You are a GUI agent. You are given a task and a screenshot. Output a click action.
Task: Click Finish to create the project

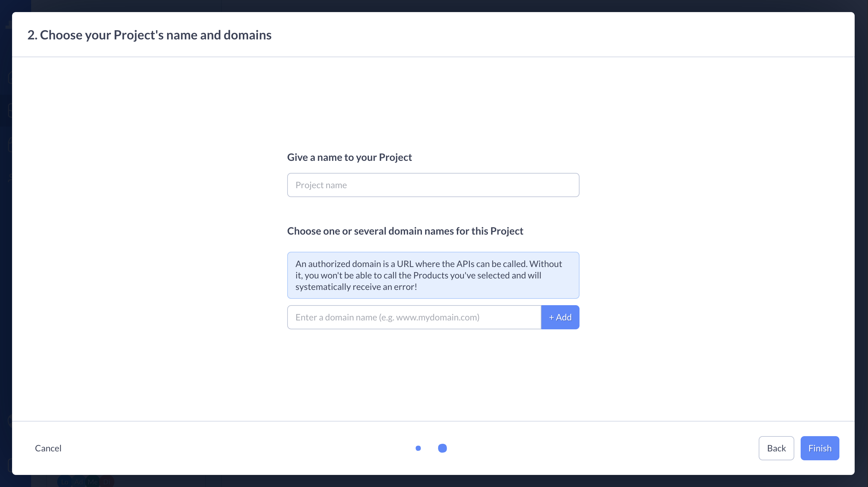click(x=819, y=448)
